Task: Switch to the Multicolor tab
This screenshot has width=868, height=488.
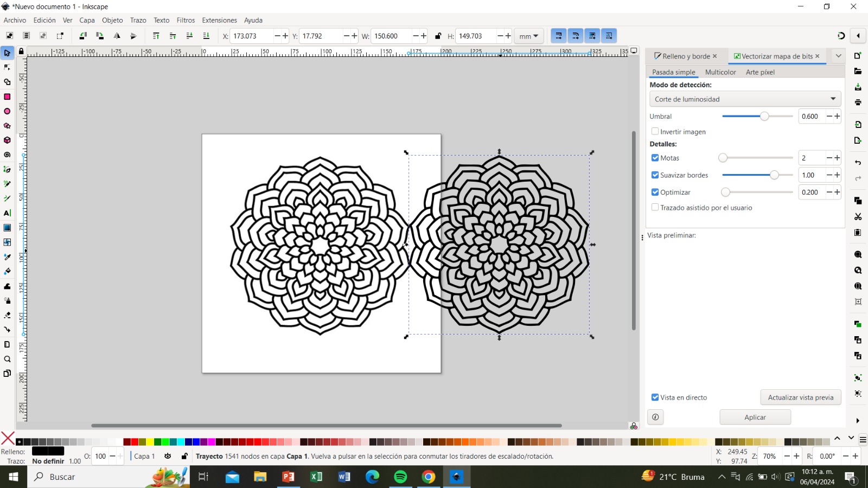Action: pyautogui.click(x=720, y=72)
